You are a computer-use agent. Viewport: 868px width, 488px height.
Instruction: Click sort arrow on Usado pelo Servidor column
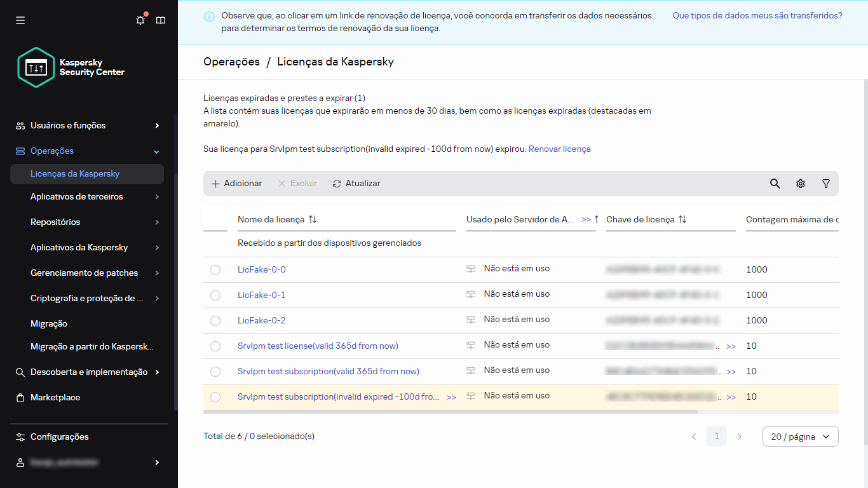(x=596, y=219)
